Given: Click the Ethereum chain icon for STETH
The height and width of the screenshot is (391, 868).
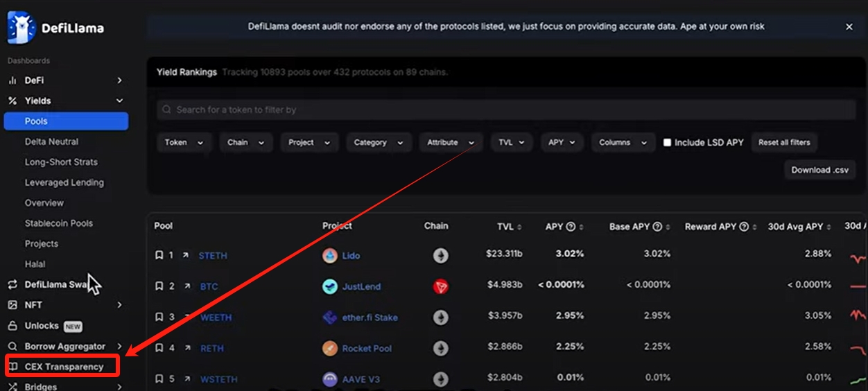Looking at the screenshot, I should [441, 255].
